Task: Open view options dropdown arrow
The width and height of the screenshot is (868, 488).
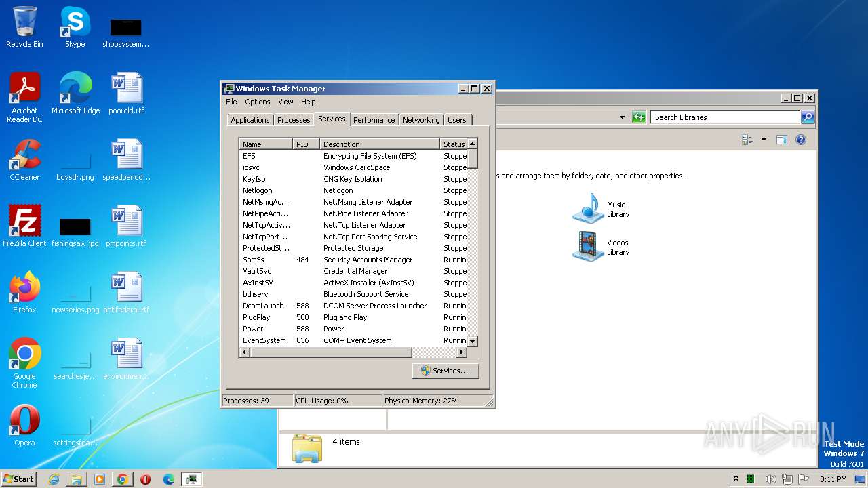Action: [764, 140]
